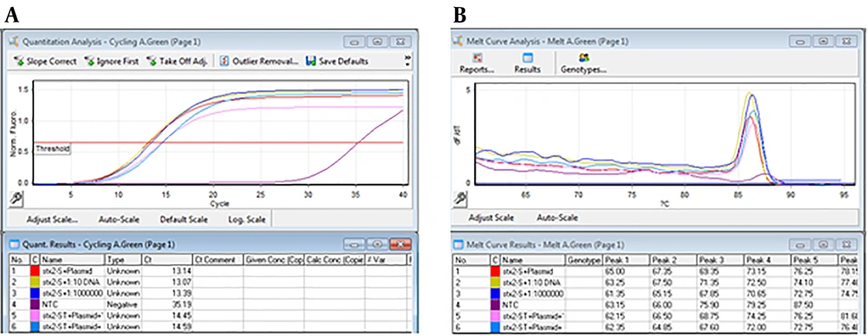
Task: Select stx2-S+1:10 DNA name in Melt Curve Results
Action: coord(532,282)
